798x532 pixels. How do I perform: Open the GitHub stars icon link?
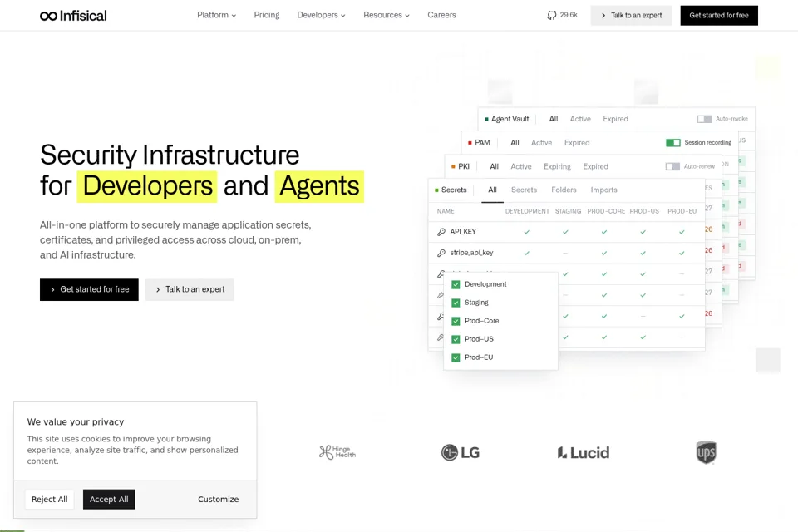tap(552, 15)
